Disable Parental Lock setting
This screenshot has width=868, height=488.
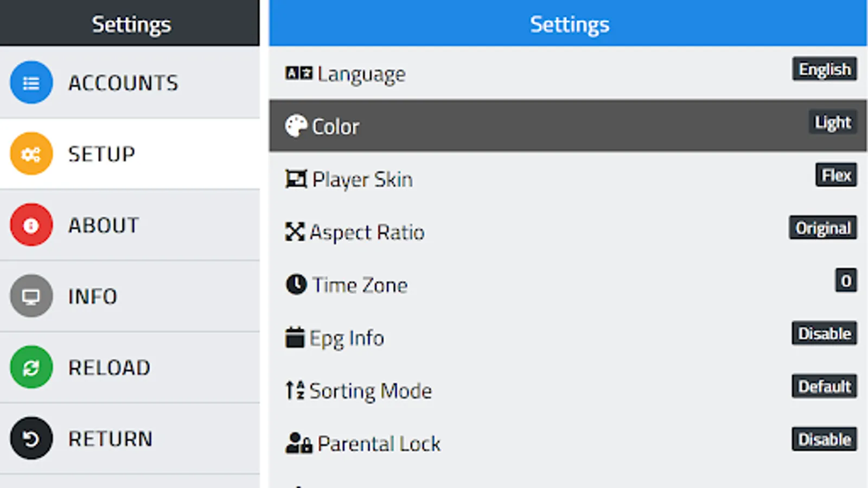824,439
